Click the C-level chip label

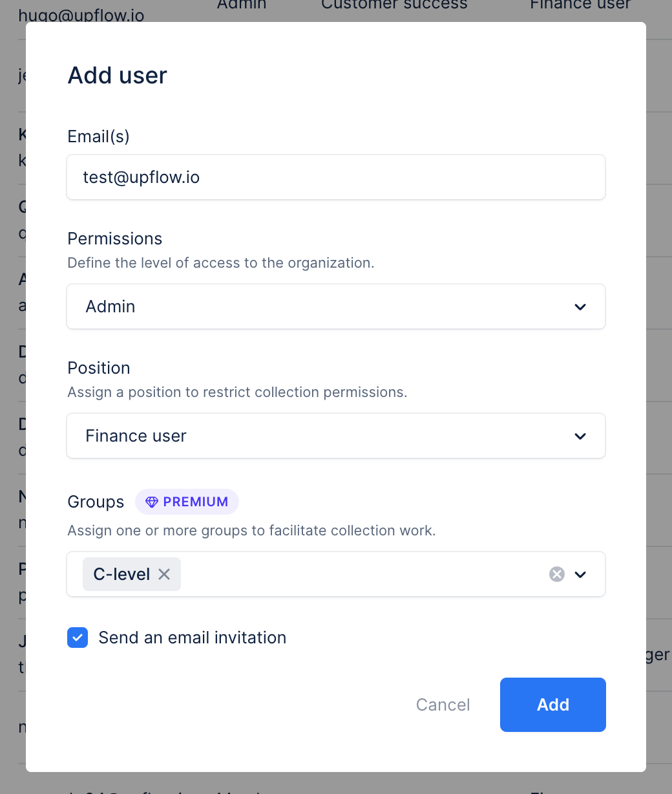pyautogui.click(x=121, y=574)
